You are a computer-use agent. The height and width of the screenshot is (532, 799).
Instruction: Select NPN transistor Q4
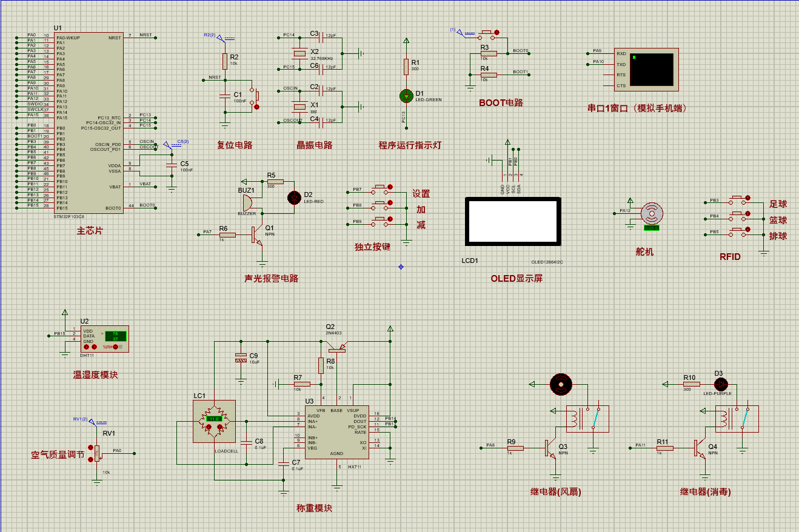[x=699, y=448]
